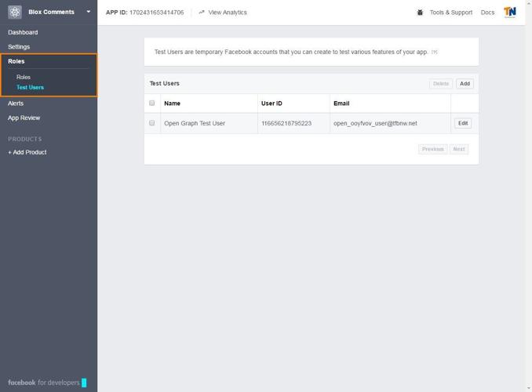Click the View Analytics chart icon
Image resolution: width=532 pixels, height=392 pixels.
pos(202,13)
